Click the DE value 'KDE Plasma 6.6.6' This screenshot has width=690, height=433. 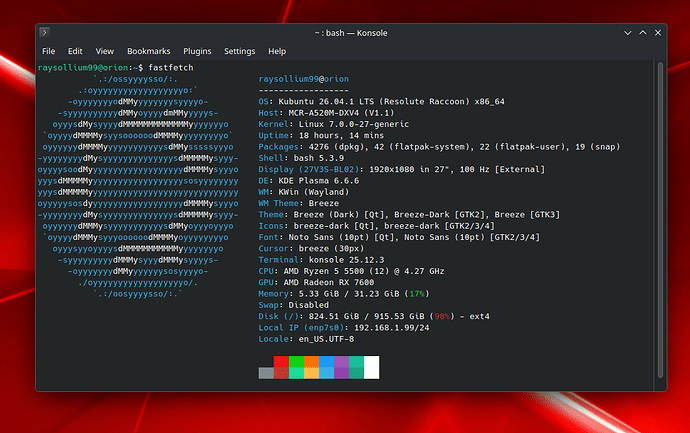[x=319, y=181]
